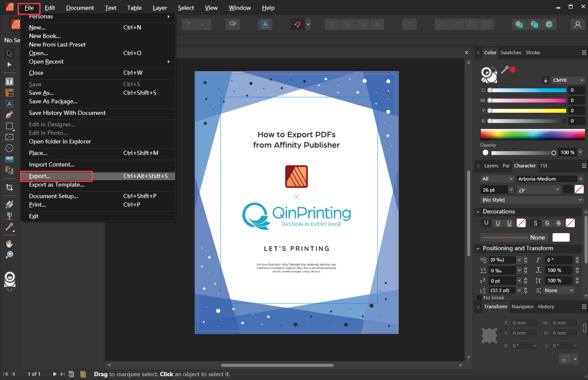588x380 pixels.
Task: Open the Color panel options menu
Action: pyautogui.click(x=584, y=53)
